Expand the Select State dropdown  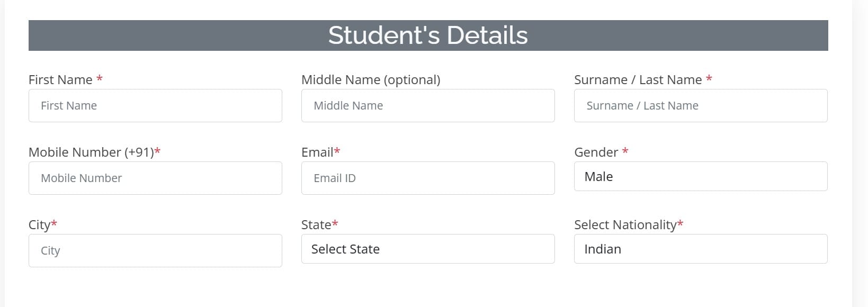(x=428, y=249)
